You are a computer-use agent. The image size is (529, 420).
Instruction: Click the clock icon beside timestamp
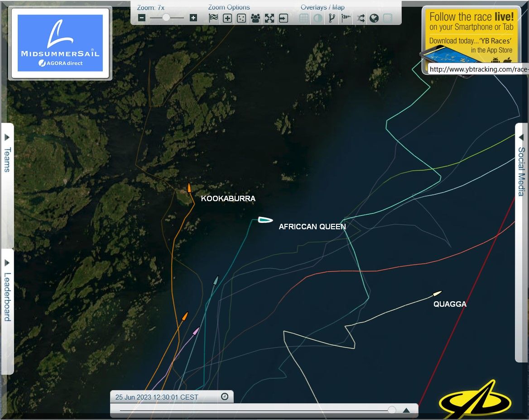click(x=225, y=397)
